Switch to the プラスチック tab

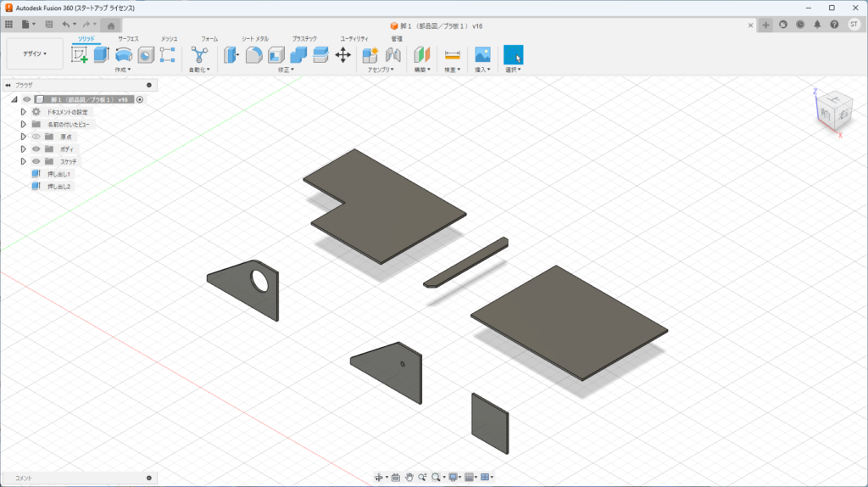(x=304, y=39)
